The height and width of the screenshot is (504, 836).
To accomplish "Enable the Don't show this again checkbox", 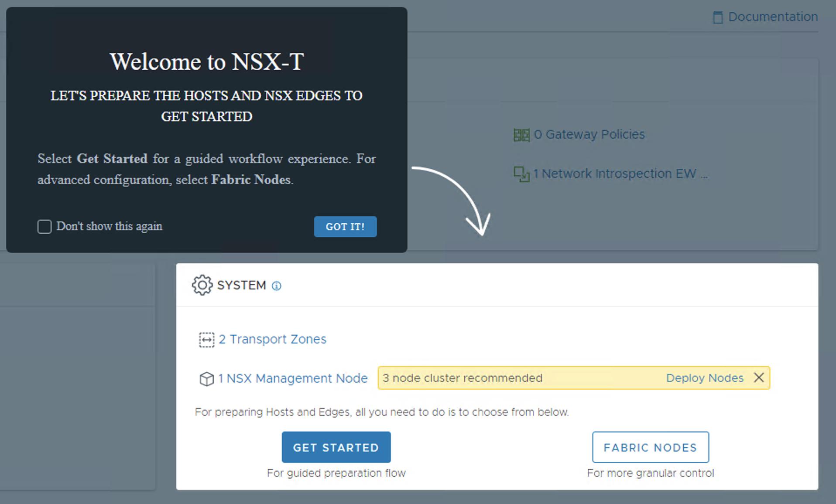I will (x=45, y=227).
